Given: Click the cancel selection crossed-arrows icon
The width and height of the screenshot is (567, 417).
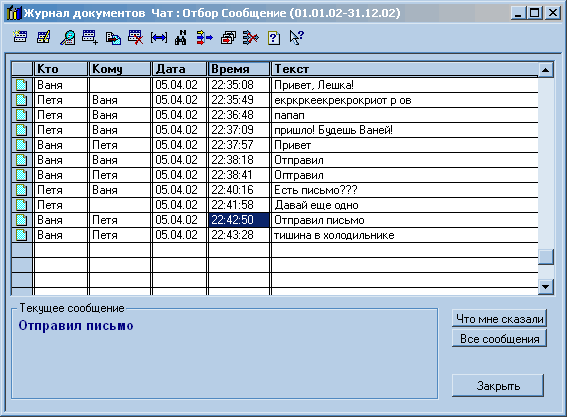Looking at the screenshot, I should 251,38.
